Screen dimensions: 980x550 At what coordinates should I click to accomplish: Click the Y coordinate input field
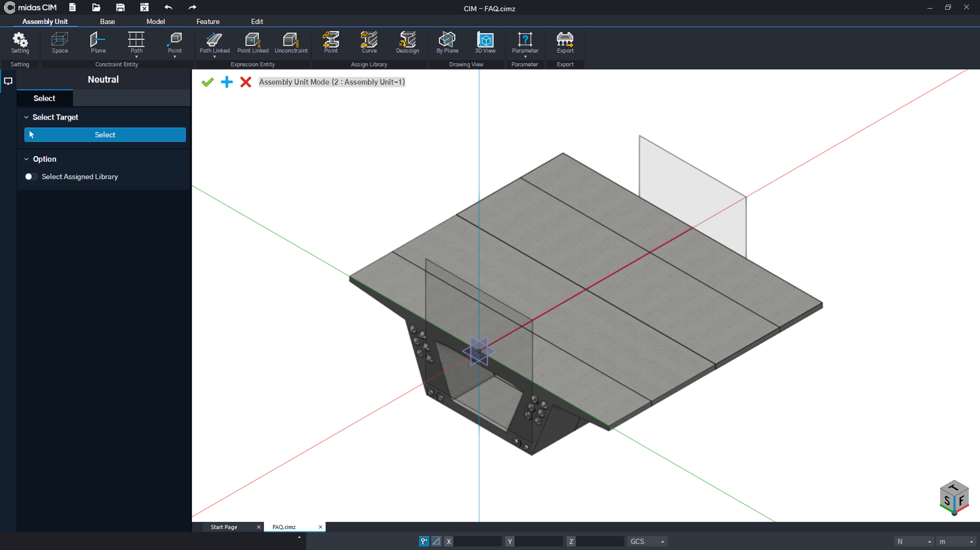click(x=539, y=541)
